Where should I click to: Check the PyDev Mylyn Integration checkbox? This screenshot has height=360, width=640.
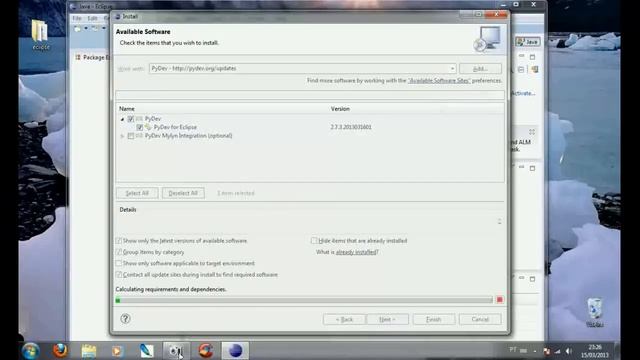(131, 136)
